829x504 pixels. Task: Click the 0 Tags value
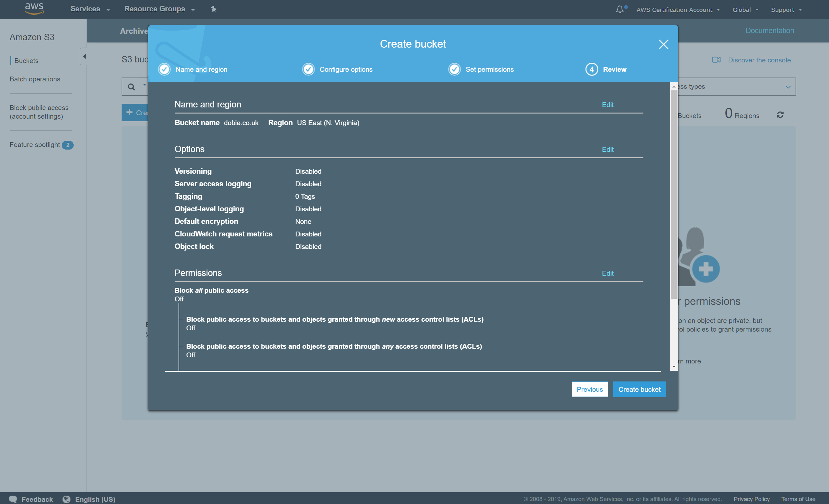[x=305, y=197]
